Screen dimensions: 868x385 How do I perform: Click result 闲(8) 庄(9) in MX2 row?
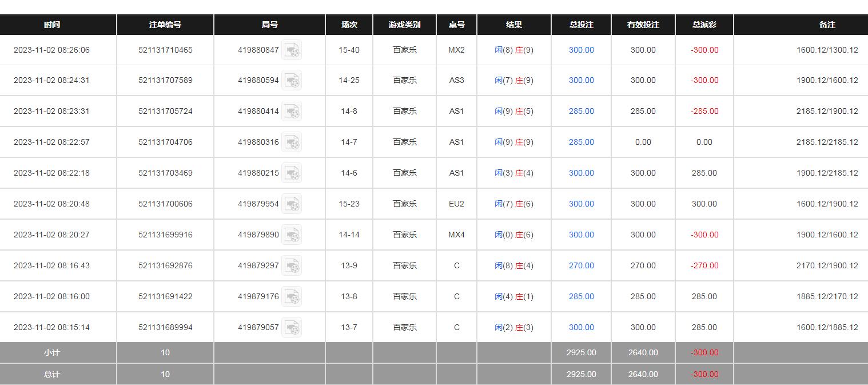click(513, 50)
